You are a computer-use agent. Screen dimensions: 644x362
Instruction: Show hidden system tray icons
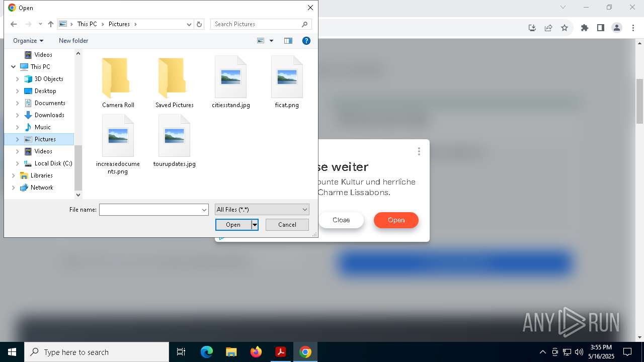point(542,352)
